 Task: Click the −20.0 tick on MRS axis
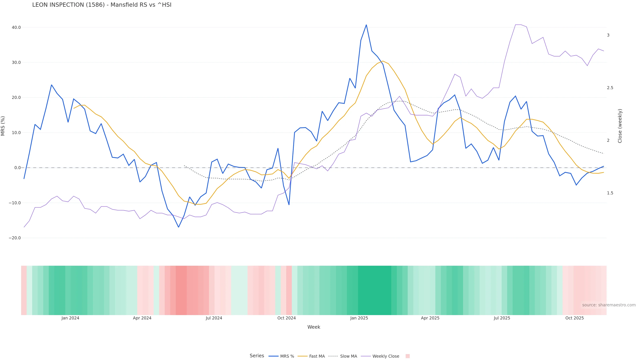click(x=15, y=238)
